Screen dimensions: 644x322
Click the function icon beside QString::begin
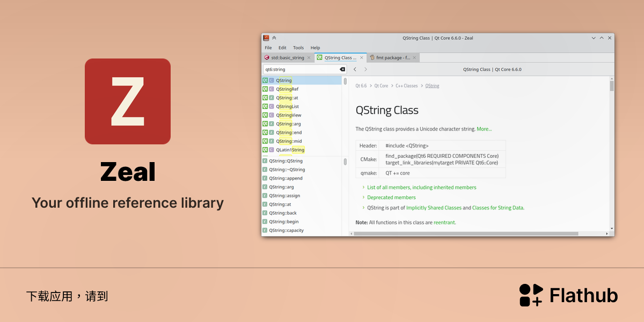pyautogui.click(x=265, y=222)
